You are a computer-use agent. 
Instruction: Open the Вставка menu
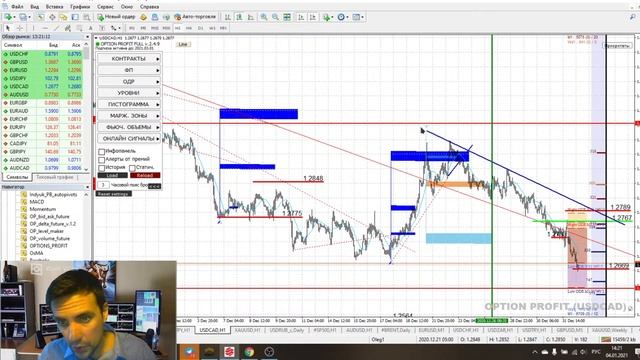[x=54, y=7]
